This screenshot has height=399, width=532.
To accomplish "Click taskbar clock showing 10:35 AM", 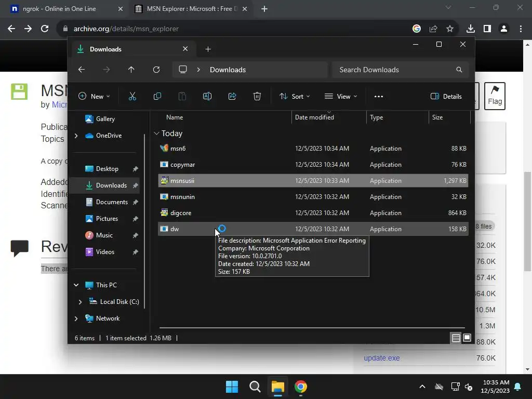I will tap(495, 387).
